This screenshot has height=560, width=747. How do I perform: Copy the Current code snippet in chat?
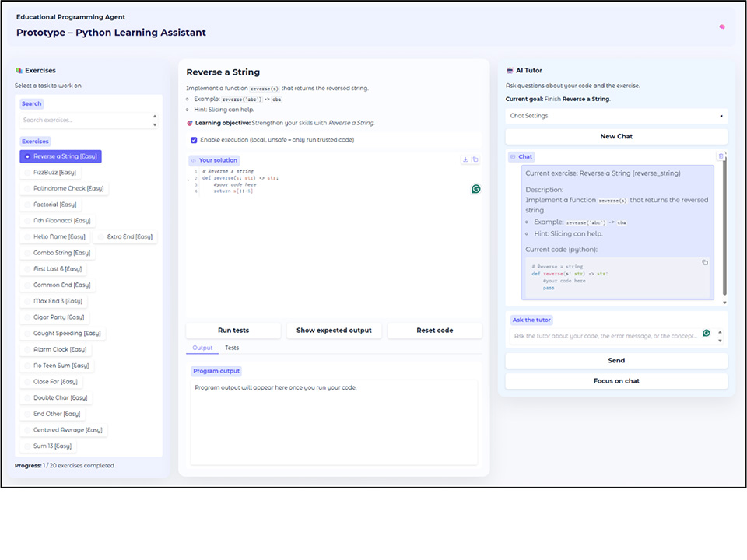pos(705,262)
